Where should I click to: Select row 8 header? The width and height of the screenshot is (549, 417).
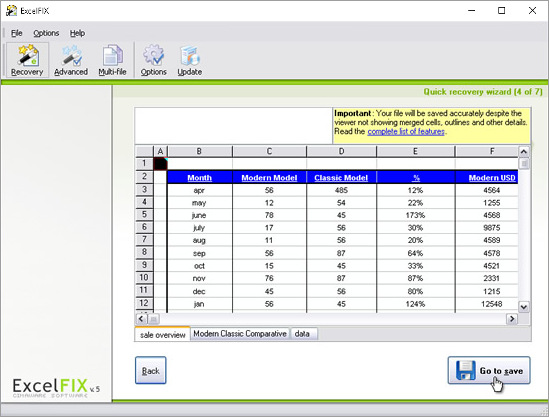(x=144, y=252)
